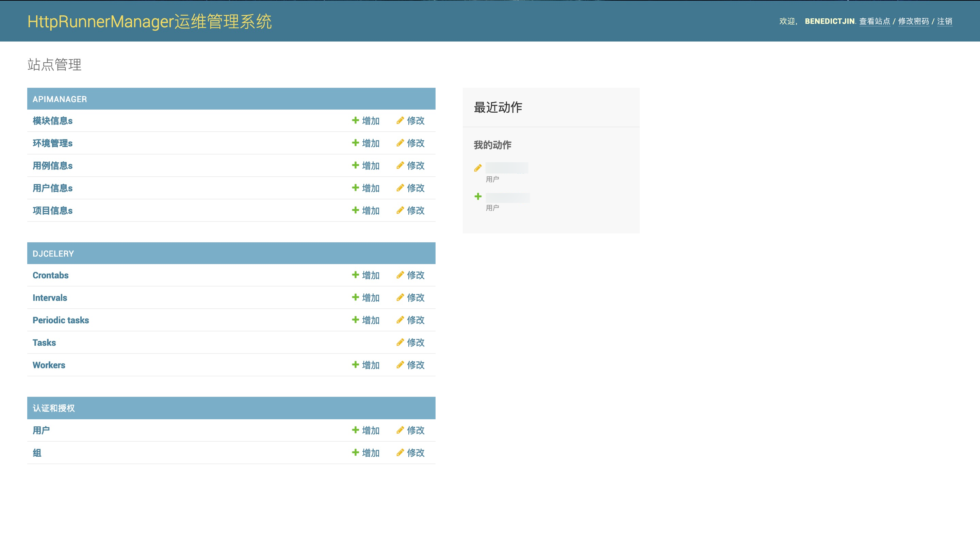980x537 pixels.
Task: Click the pencil icon in the Tasks row
Action: 400,342
